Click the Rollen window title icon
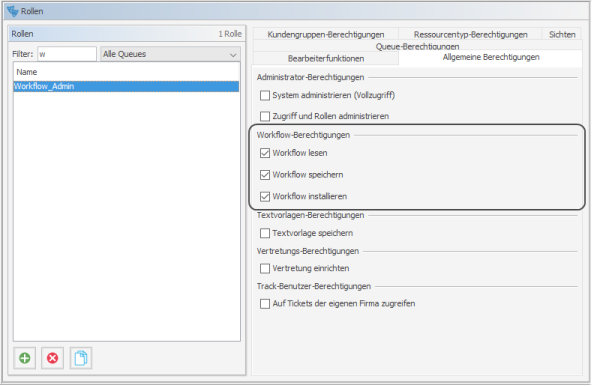 (x=13, y=11)
